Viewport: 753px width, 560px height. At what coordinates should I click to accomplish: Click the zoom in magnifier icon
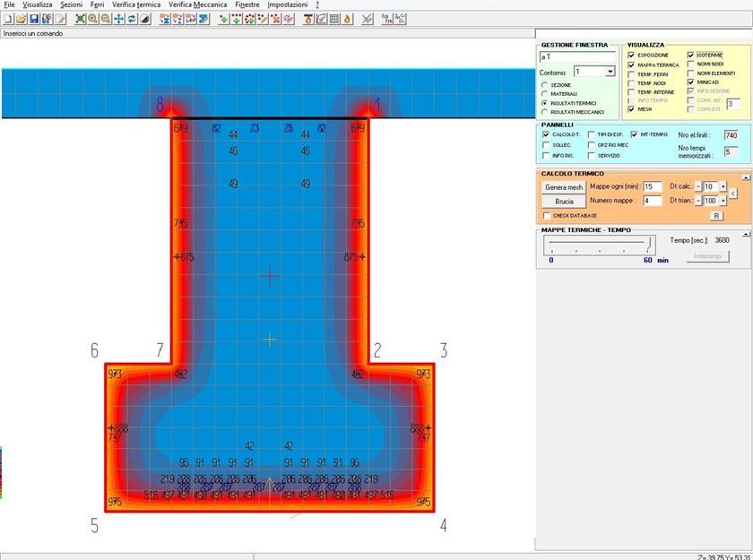[x=93, y=19]
